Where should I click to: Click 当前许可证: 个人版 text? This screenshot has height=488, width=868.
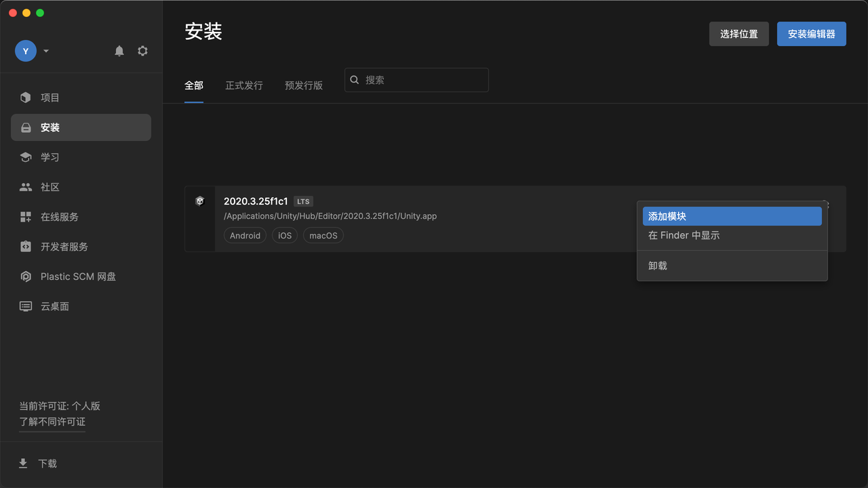60,406
